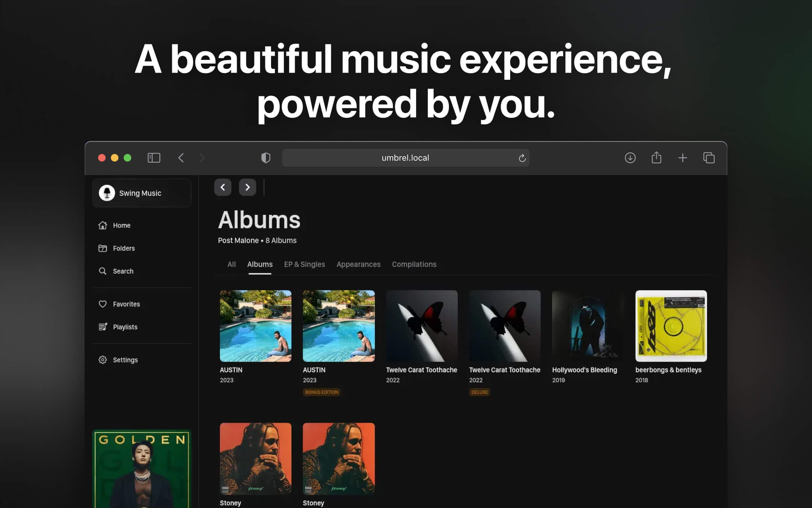Switch to the EP & Singles tab
This screenshot has height=508, width=812.
304,264
